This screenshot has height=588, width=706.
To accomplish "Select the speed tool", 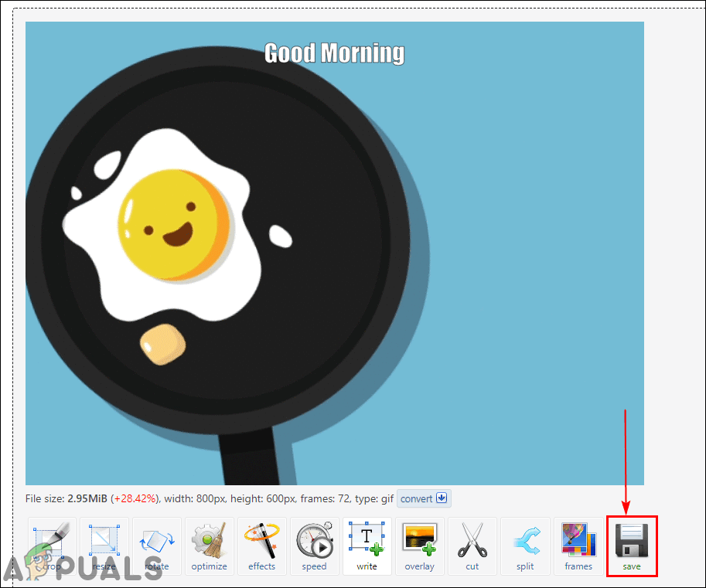I will (314, 546).
